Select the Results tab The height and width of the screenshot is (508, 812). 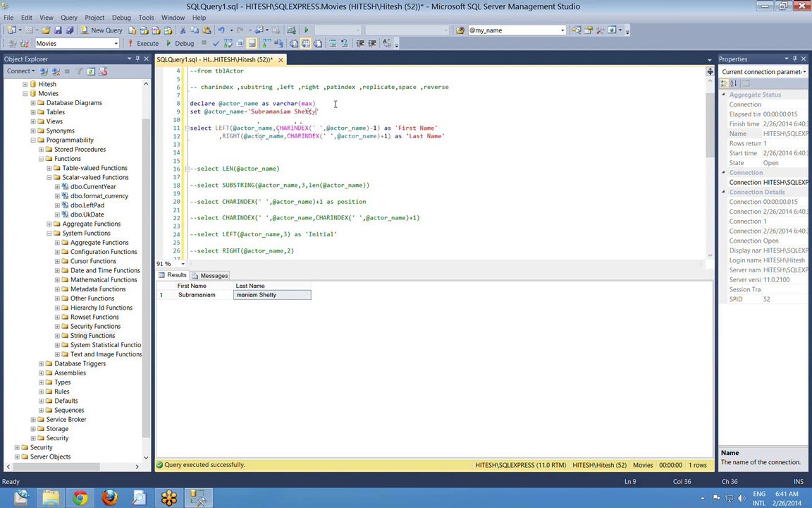pyautogui.click(x=173, y=275)
